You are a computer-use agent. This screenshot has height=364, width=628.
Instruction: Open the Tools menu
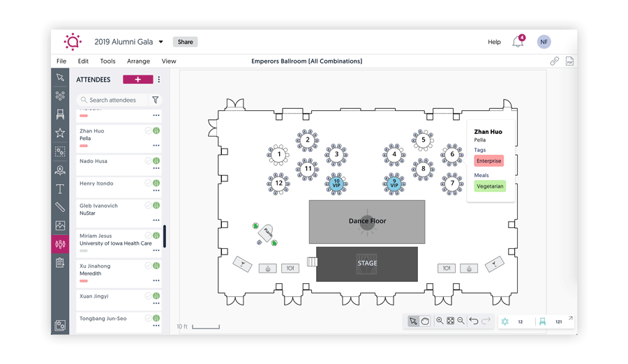(107, 61)
